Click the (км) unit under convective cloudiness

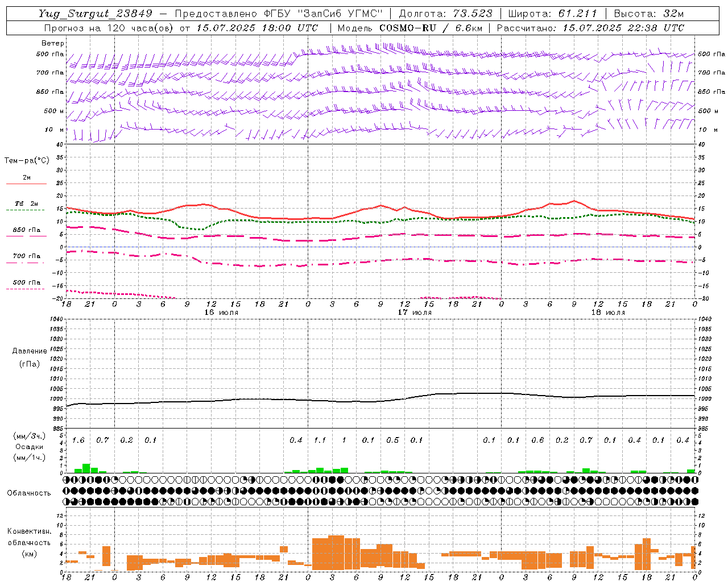29,554
